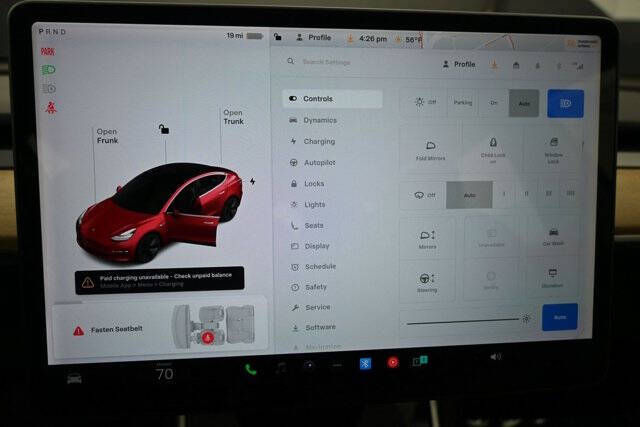Tap the more apps dots icon

pyautogui.click(x=337, y=365)
